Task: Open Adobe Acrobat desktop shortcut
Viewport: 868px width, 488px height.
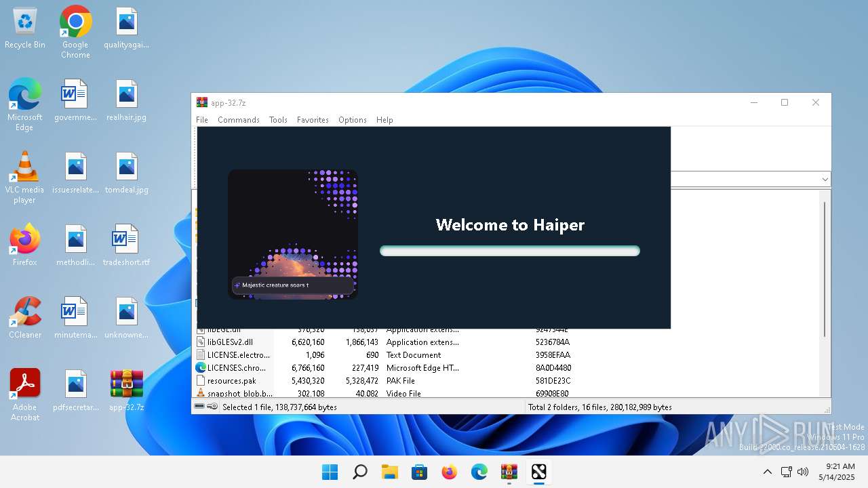Action: click(25, 395)
